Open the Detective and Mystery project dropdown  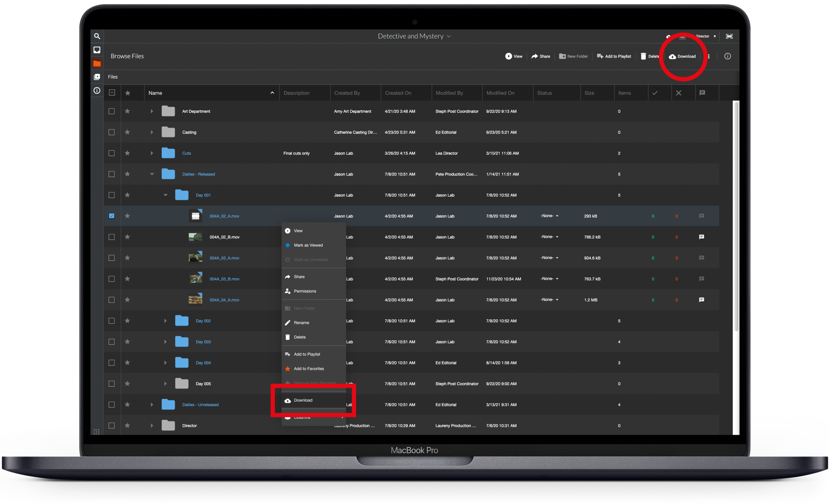[414, 36]
